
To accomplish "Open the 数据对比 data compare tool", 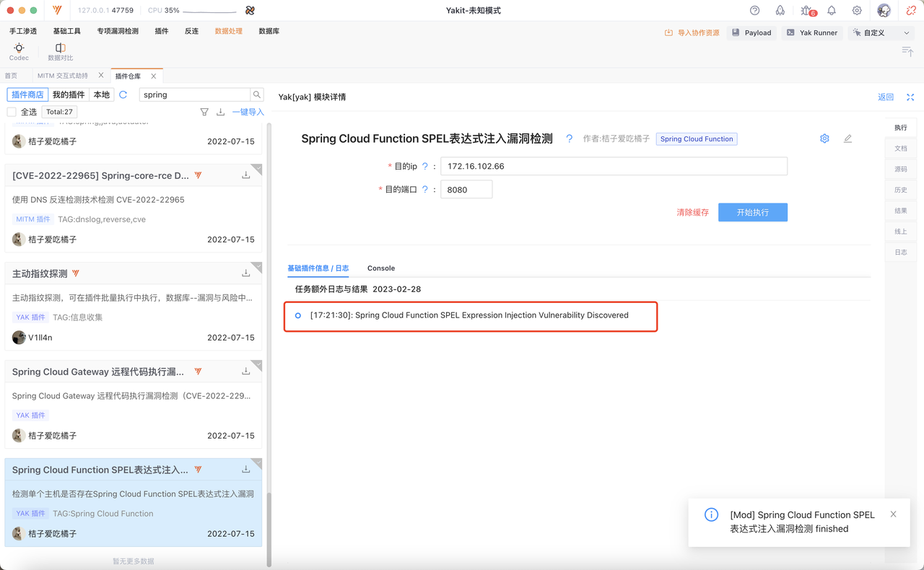I will click(x=60, y=51).
